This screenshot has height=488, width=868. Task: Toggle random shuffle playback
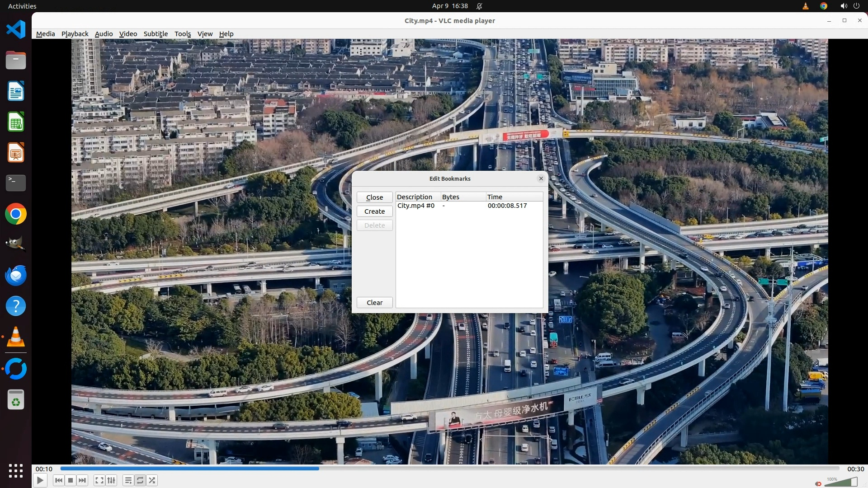click(x=152, y=480)
